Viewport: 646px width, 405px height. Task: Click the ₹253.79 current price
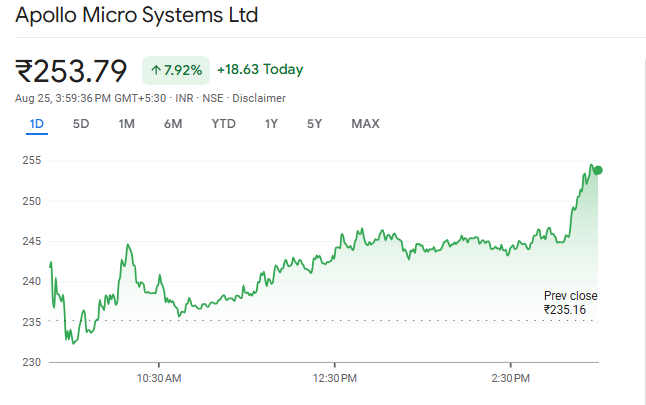pyautogui.click(x=71, y=71)
